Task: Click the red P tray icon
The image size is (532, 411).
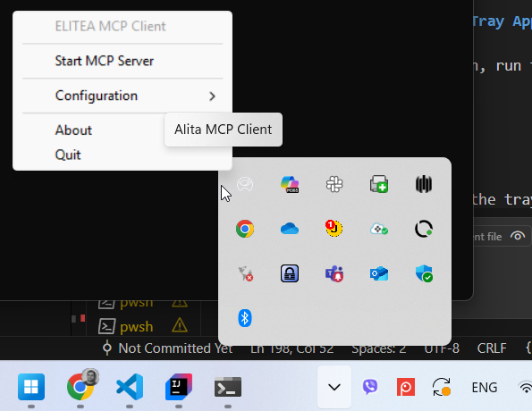Action: tap(406, 387)
